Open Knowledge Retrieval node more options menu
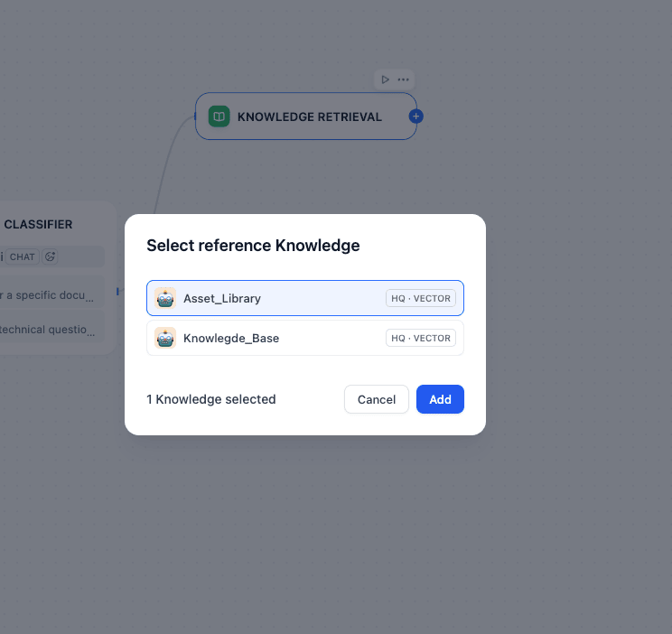The height and width of the screenshot is (634, 672). click(403, 79)
